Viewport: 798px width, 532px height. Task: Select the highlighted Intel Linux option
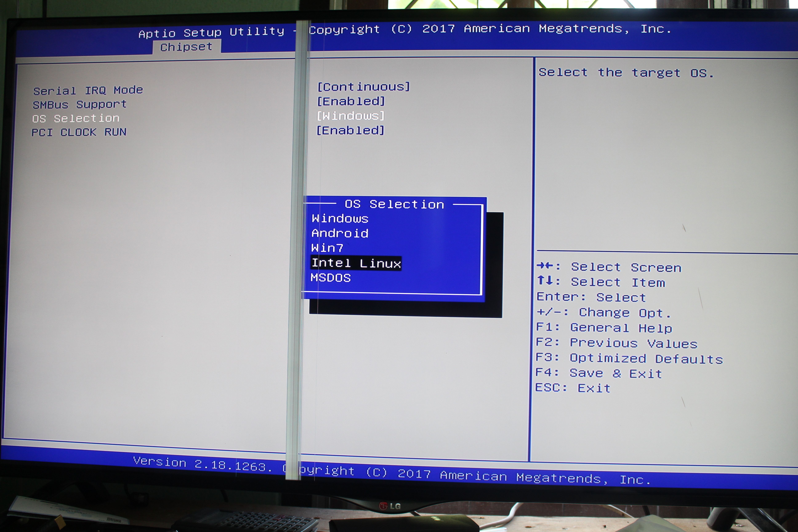point(356,263)
